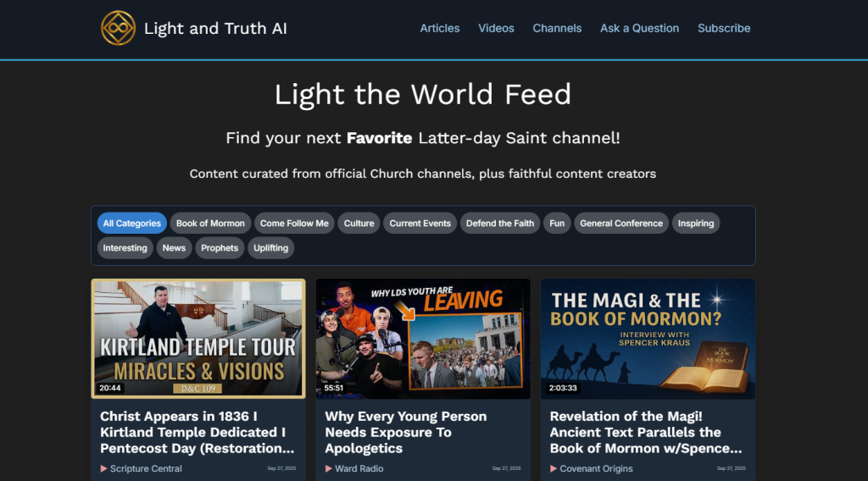Click the play icon beside Covenant Origins

553,469
